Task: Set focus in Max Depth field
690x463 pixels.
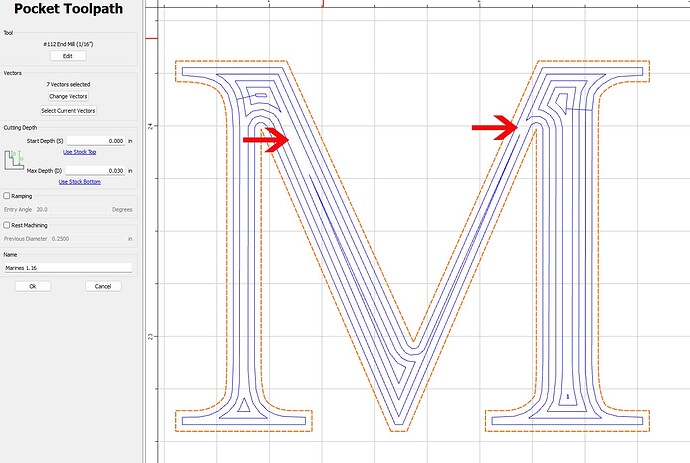Action: 96,171
